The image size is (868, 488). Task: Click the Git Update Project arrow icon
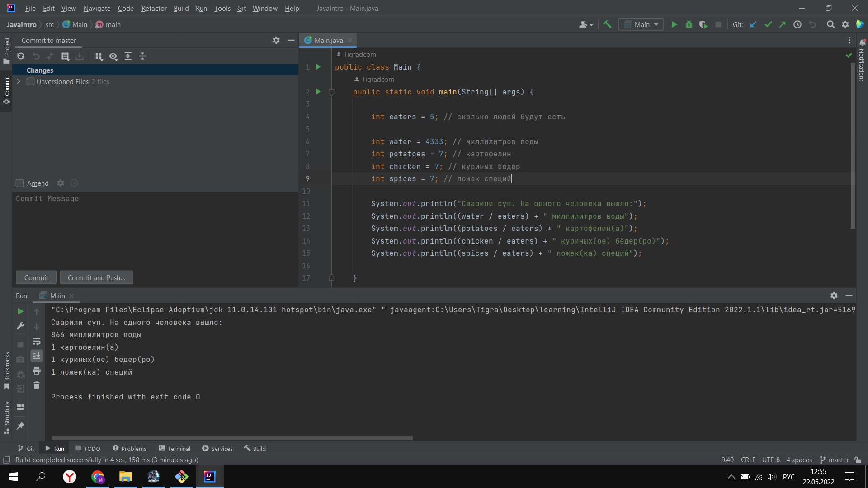point(753,24)
